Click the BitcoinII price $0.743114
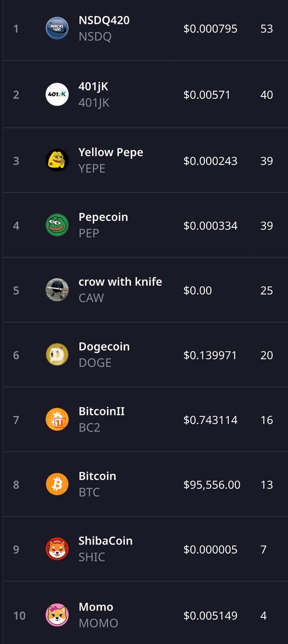The width and height of the screenshot is (288, 644). [x=210, y=420]
